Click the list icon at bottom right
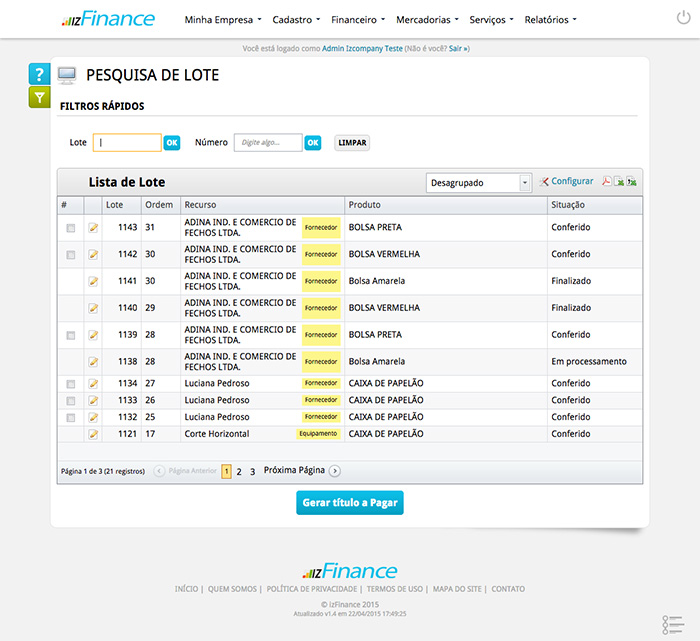Screen dimensions: 700x641 [672, 624]
